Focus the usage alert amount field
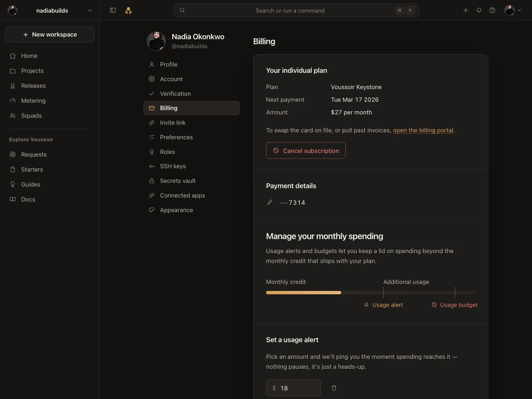 pyautogui.click(x=293, y=388)
